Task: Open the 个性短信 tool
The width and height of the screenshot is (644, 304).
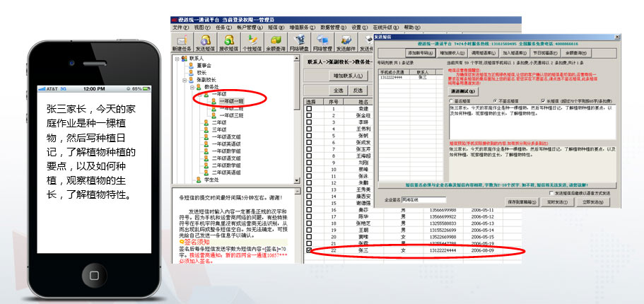Action: [253, 42]
